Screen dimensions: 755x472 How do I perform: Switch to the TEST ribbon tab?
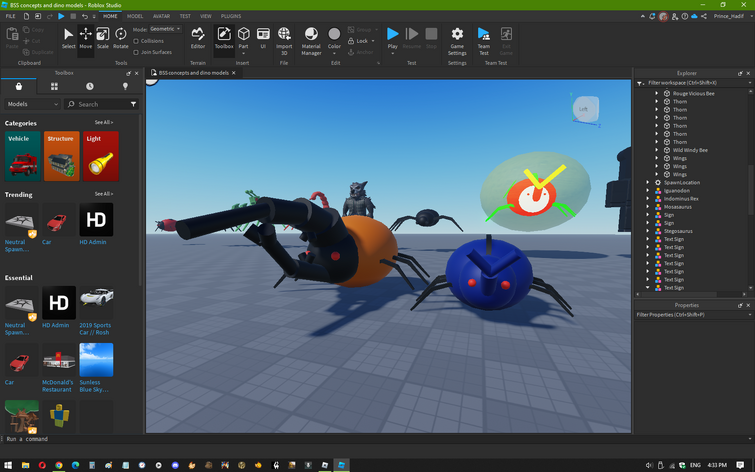pos(185,16)
